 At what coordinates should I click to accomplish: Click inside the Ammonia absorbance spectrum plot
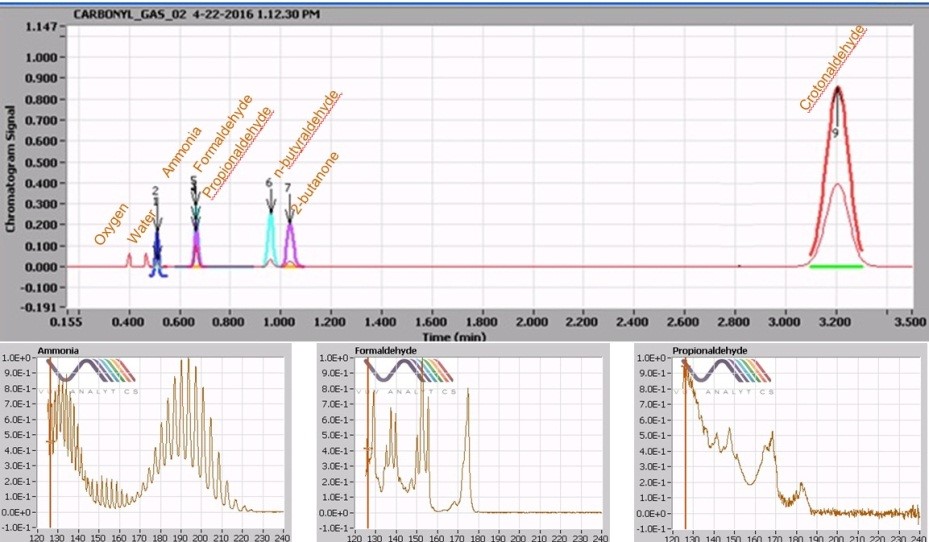161,442
